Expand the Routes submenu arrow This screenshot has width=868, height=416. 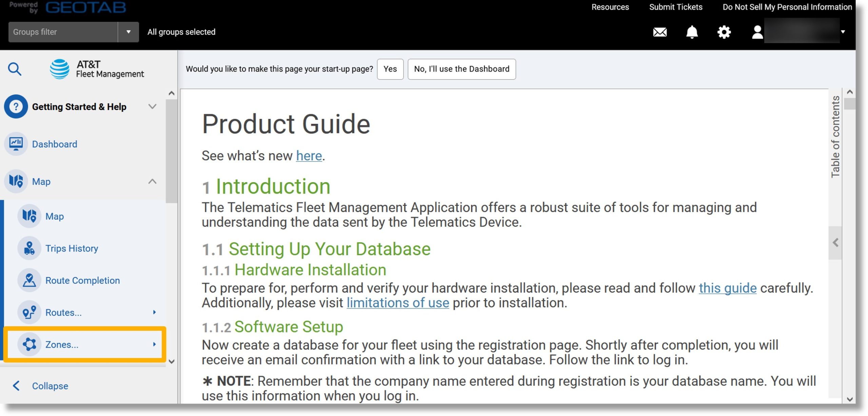(154, 312)
